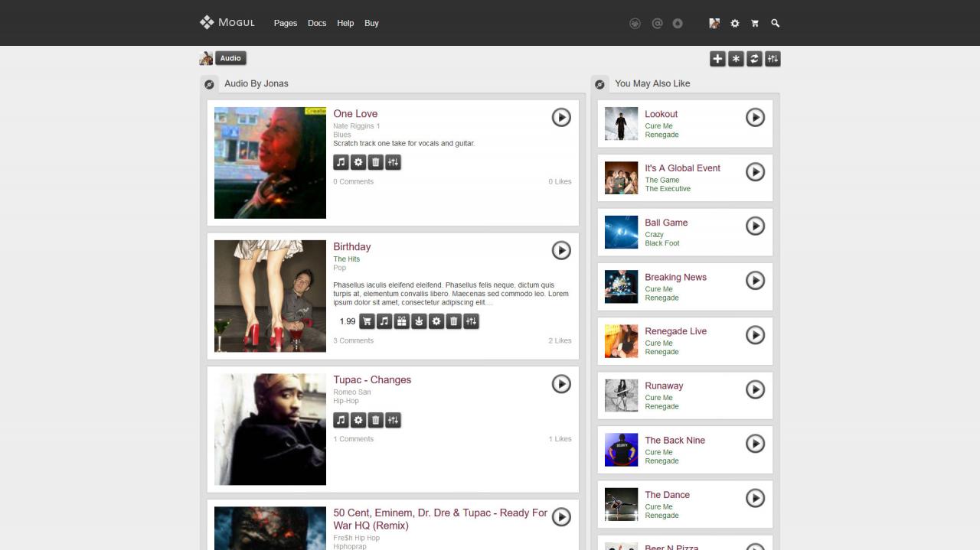This screenshot has width=980, height=550.
Task: Open the search icon in top navigation
Action: pyautogui.click(x=775, y=23)
